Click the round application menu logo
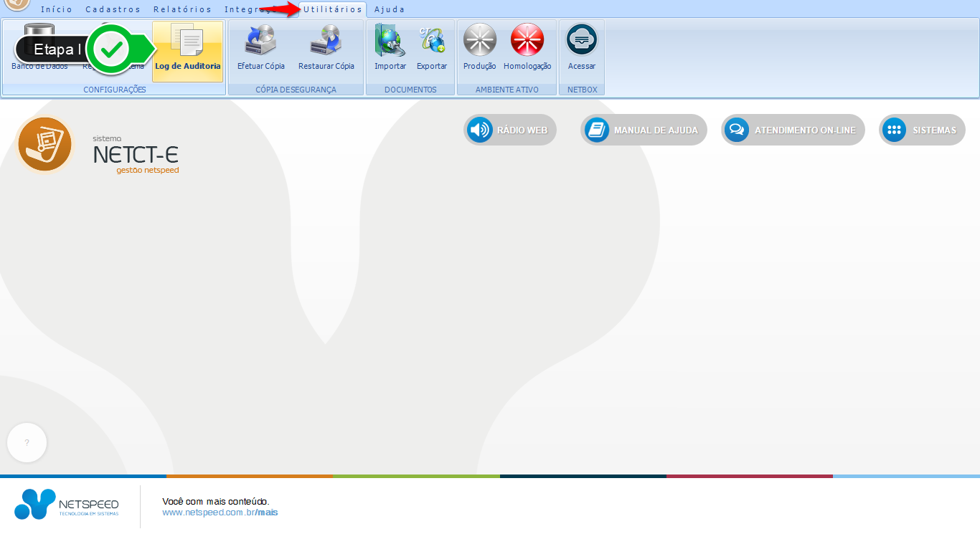The image size is (980, 534). [17, 4]
